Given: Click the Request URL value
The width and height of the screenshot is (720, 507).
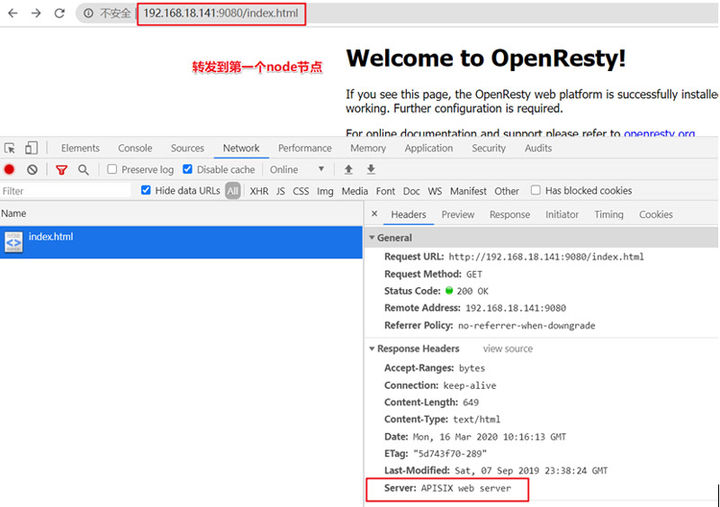Looking at the screenshot, I should (x=546, y=257).
